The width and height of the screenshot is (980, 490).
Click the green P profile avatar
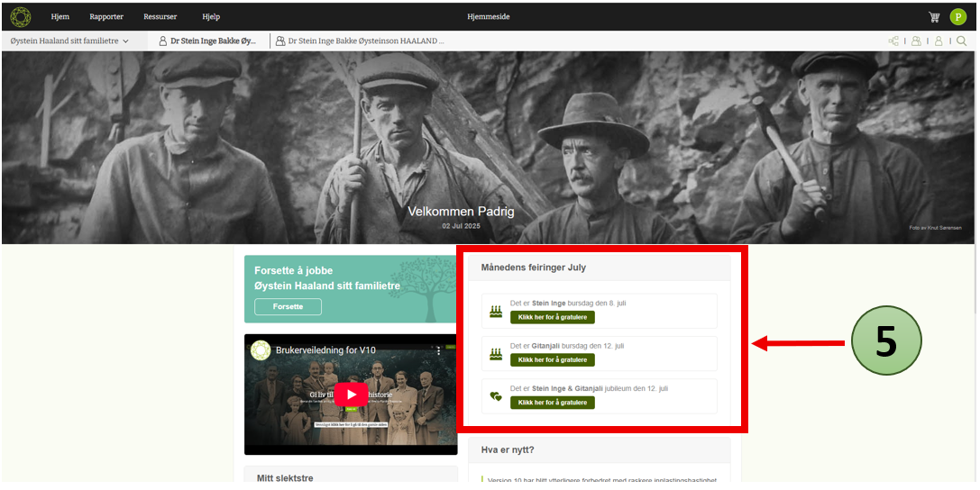point(957,17)
